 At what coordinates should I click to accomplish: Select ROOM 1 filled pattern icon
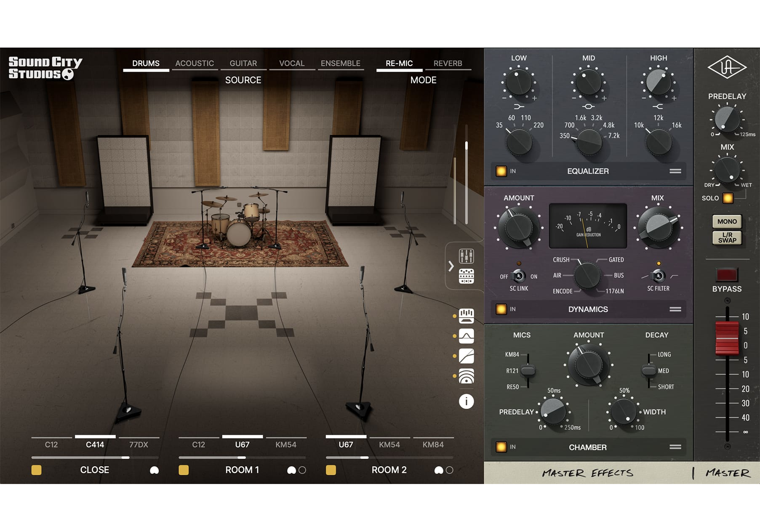291,470
